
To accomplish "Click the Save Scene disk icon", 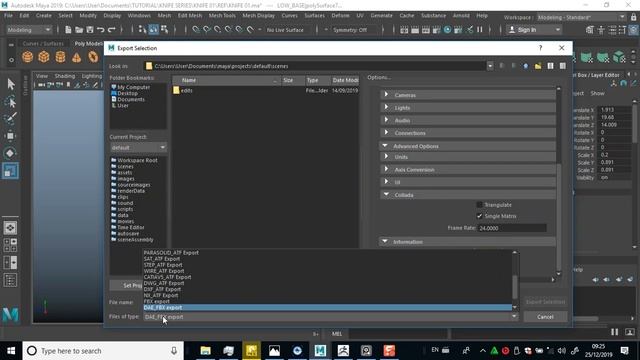I will point(90,30).
